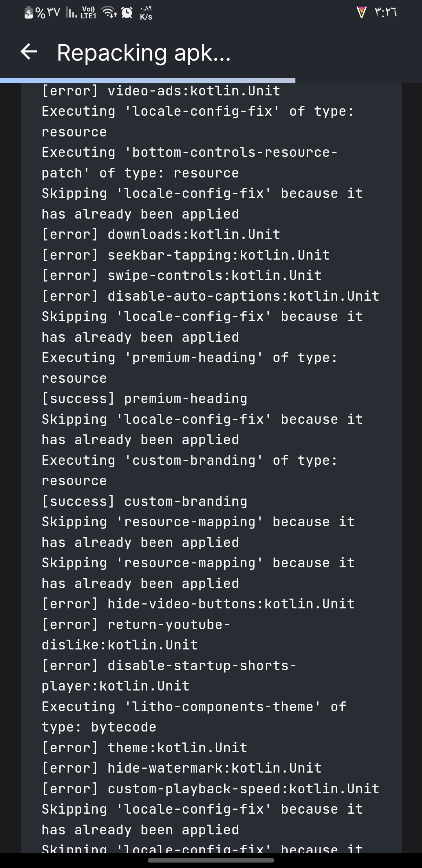Screen dimensions: 422x868
Task: Tap the Wi-Fi arrows icon in status bar
Action: [x=110, y=13]
